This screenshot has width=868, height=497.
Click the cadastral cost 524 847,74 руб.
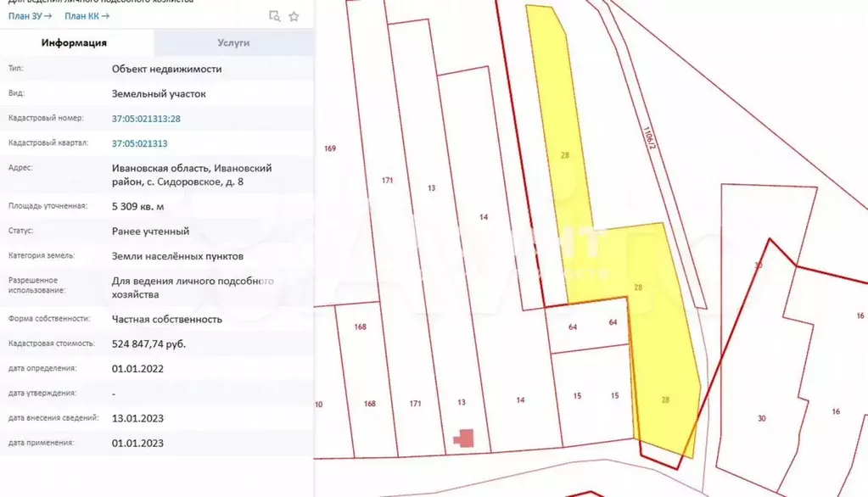[149, 344]
